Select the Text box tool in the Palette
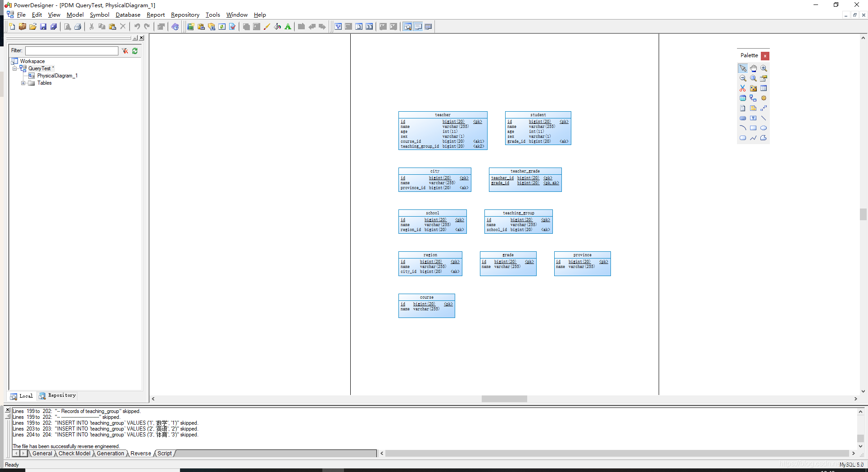Viewport: 868px width, 472px height. (x=753, y=118)
